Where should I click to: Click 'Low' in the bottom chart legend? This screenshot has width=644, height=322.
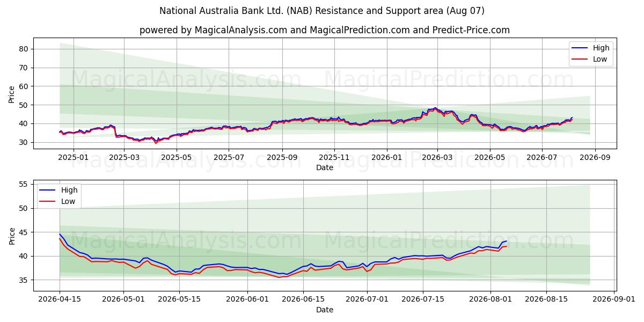point(68,202)
